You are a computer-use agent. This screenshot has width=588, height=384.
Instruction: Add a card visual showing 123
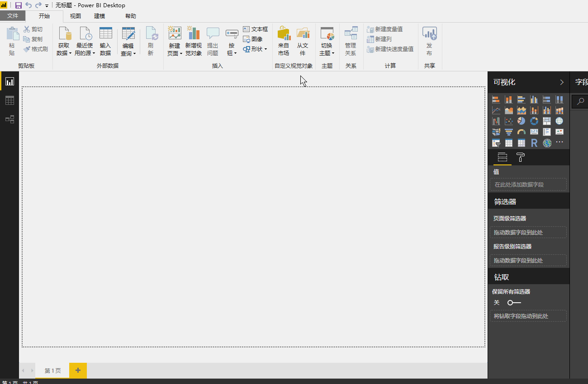coord(534,132)
